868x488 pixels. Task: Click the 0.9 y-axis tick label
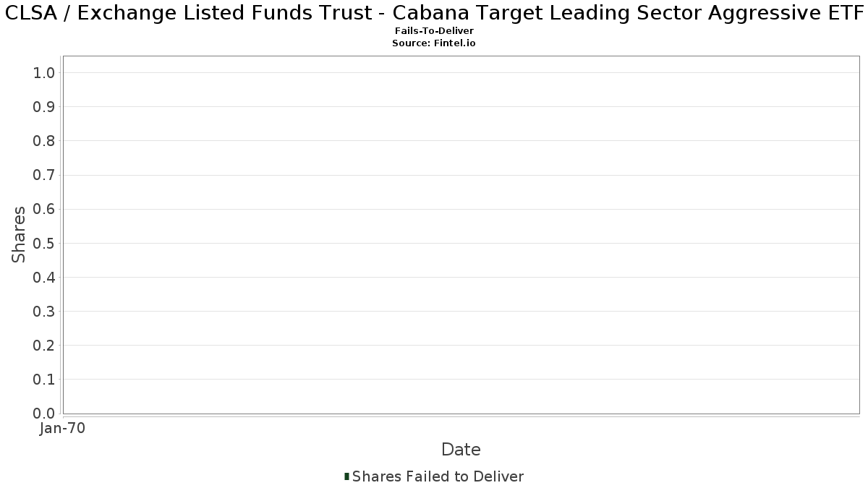44,106
